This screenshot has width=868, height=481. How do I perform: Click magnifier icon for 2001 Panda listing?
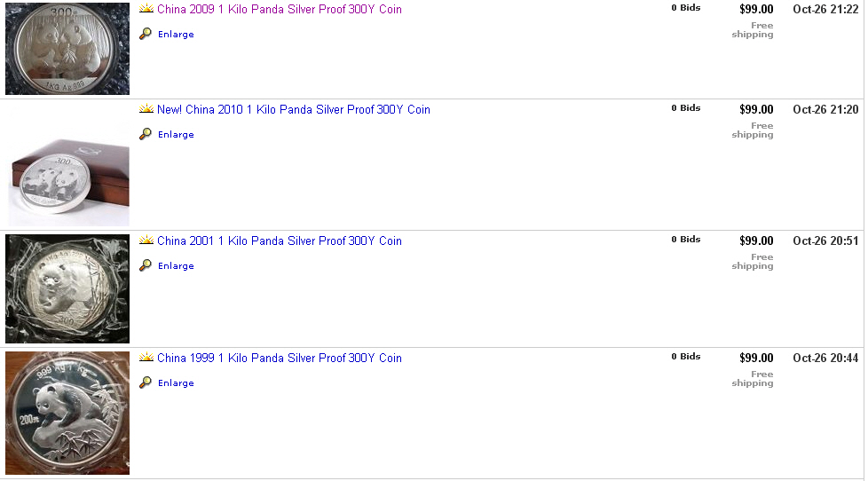click(x=146, y=265)
